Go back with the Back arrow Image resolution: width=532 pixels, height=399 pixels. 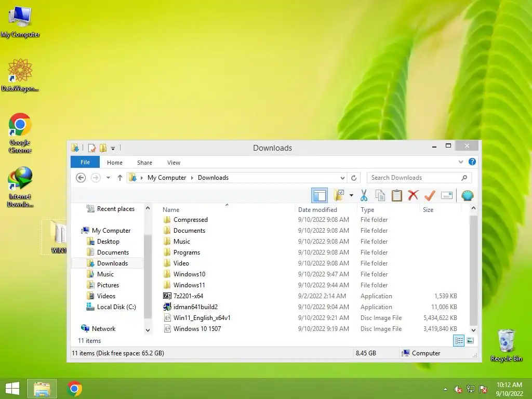(x=81, y=178)
